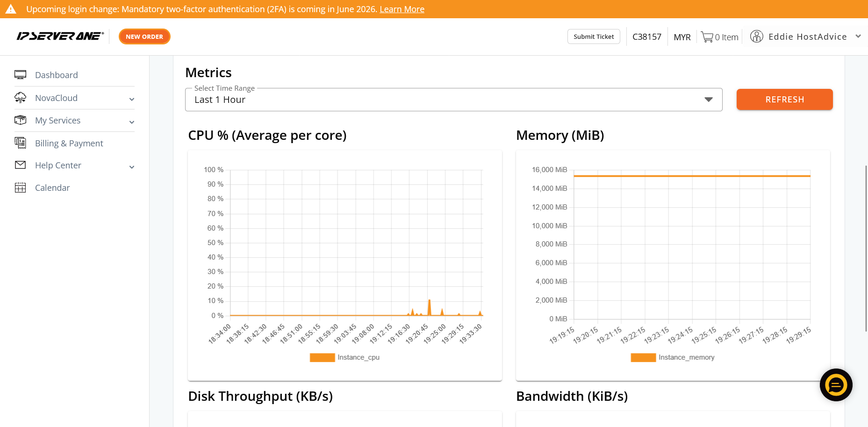Click the 16,000 MiB axis label
The image size is (868, 427).
click(x=549, y=170)
